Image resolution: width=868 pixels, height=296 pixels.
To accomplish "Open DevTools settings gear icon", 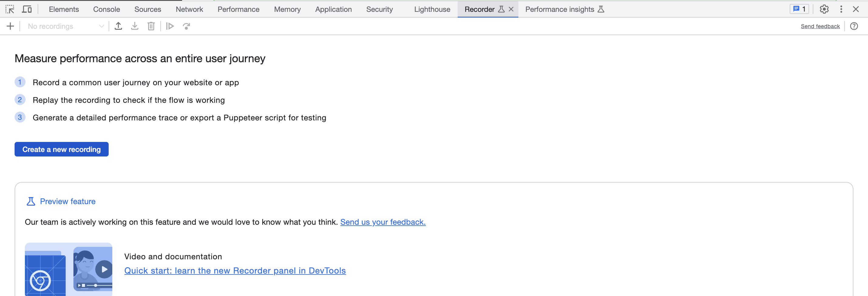I will [824, 9].
